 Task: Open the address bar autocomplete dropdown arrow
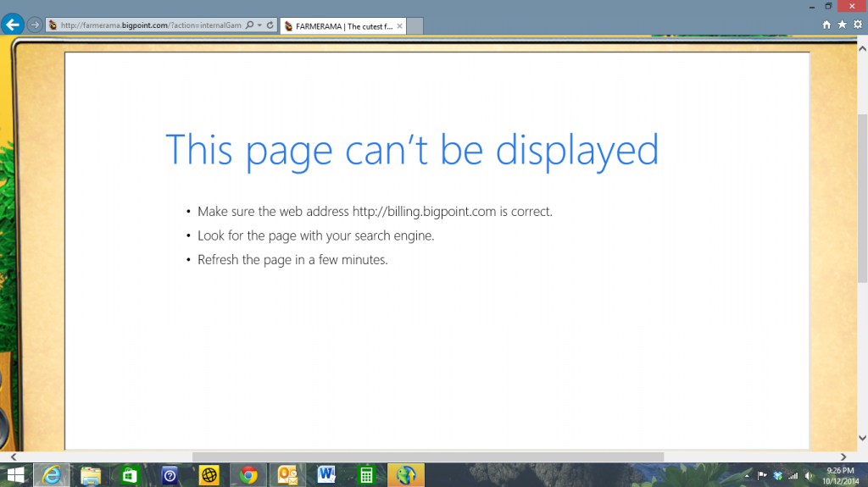[x=259, y=25]
